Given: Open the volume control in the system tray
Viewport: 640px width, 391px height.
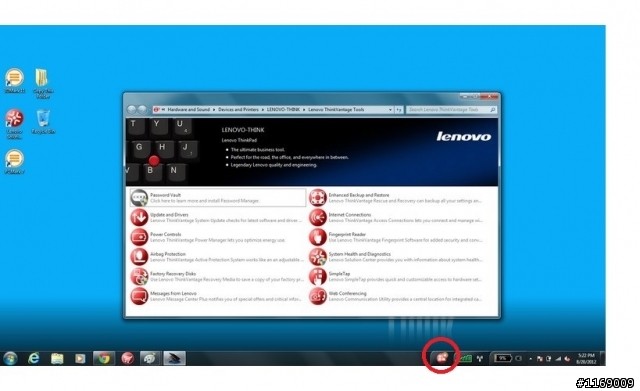Looking at the screenshot, I should [567, 359].
